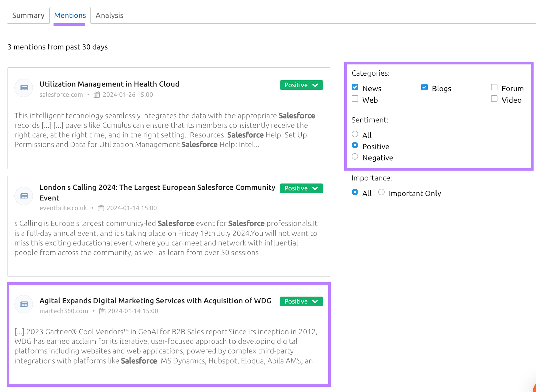The image size is (536, 392).
Task: Open Agital Expands Digital Marketing Services title
Action: click(155, 301)
